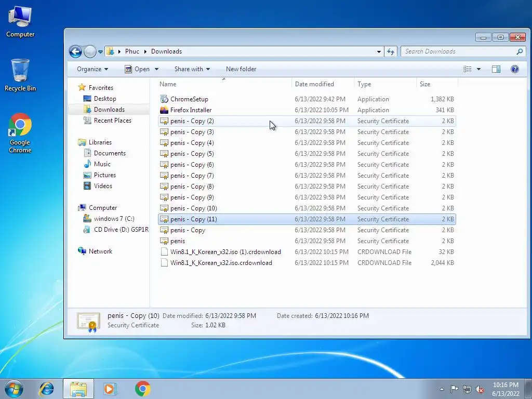Change view using the view icon

coord(467,69)
